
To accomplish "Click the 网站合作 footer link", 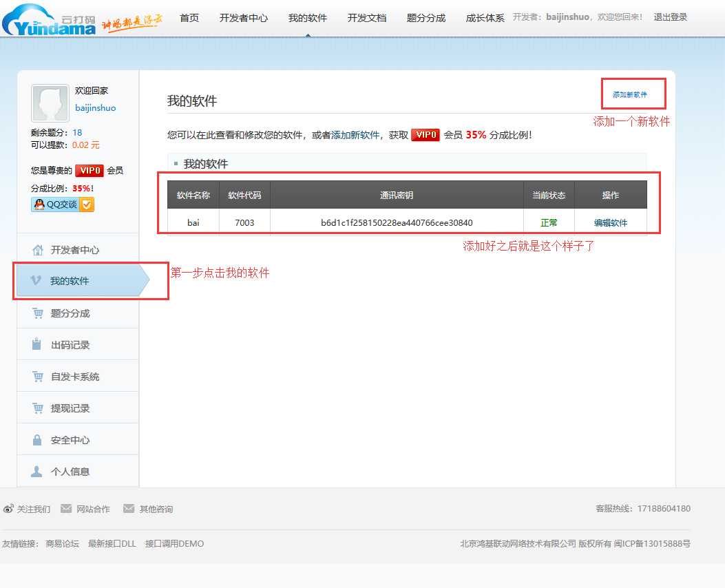I will (93, 509).
